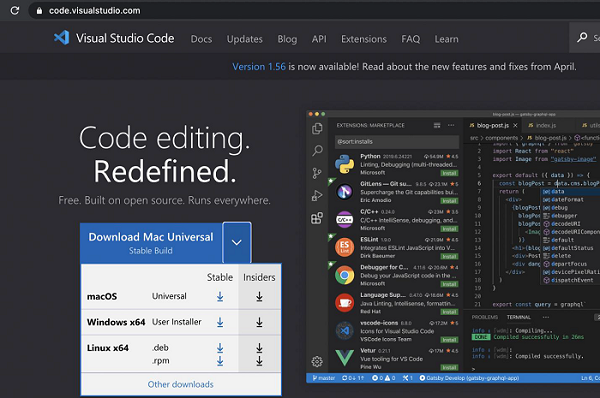
Task: Click the browser address bar URL
Action: click(x=95, y=11)
